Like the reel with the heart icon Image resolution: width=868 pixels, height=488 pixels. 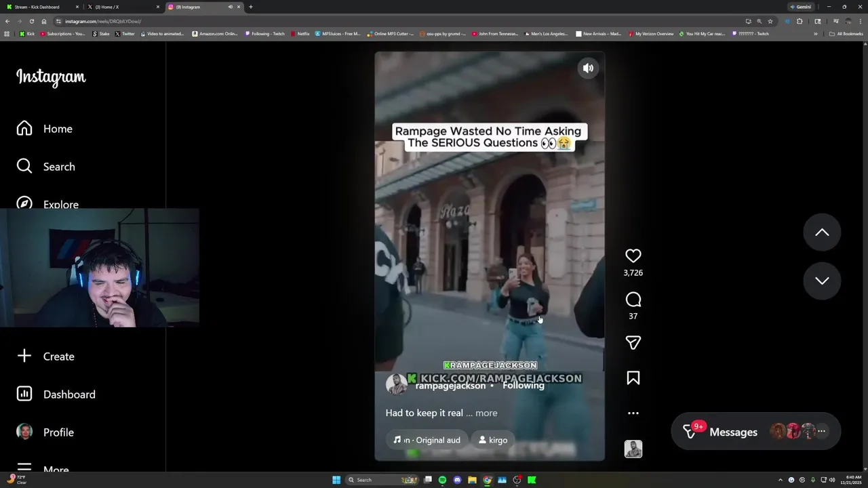point(633,256)
